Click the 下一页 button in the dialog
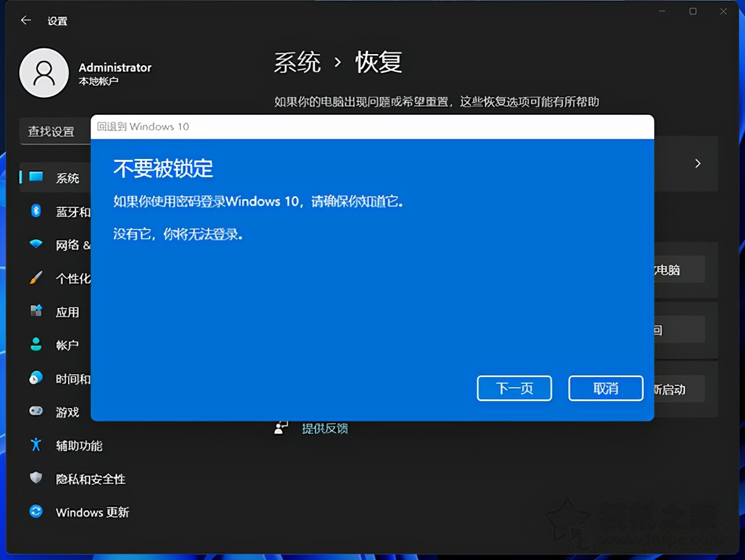Screen dimensions: 745x560 tap(515, 388)
